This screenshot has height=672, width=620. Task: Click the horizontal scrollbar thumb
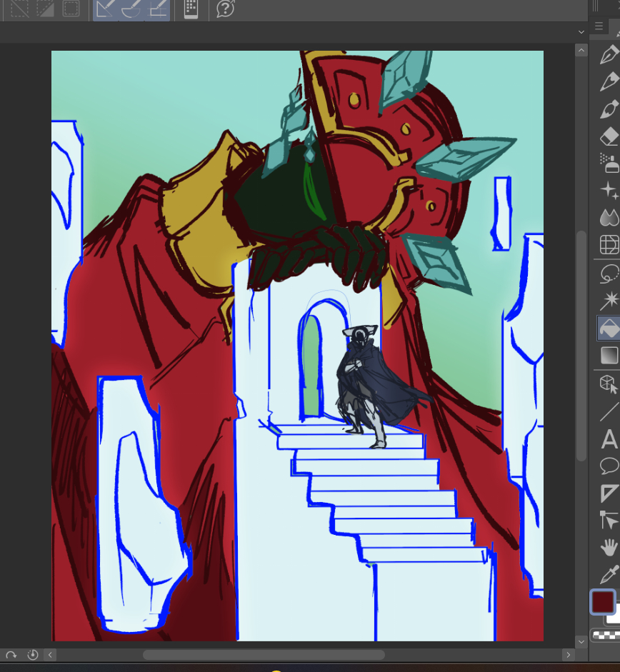pyautogui.click(x=263, y=655)
